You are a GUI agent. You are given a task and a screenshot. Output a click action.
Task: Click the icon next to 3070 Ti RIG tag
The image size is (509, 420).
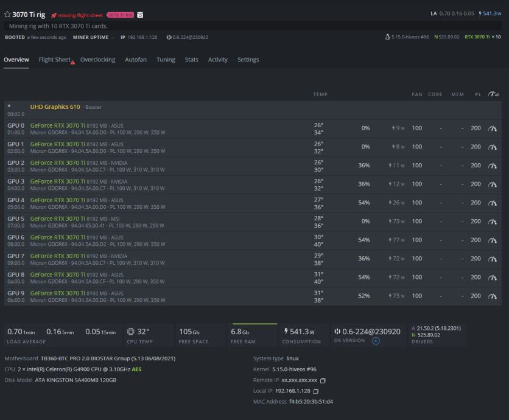click(x=140, y=15)
